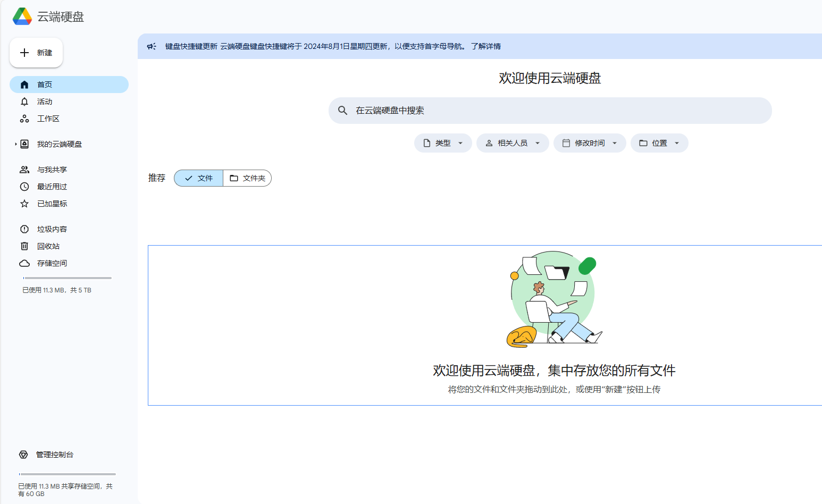The image size is (822, 504).
Task: Open 最近用过 in sidebar
Action: pos(69,187)
